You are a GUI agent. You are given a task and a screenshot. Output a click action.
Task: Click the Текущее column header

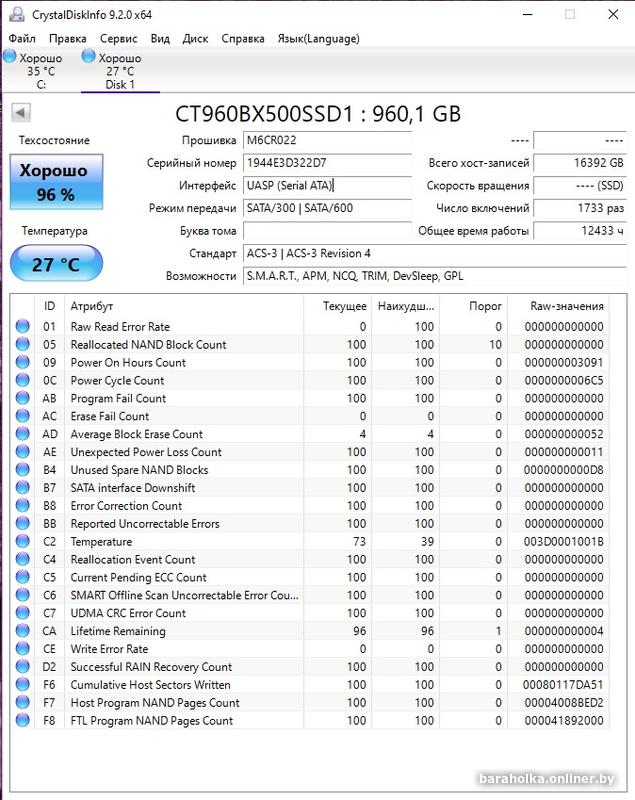(338, 306)
